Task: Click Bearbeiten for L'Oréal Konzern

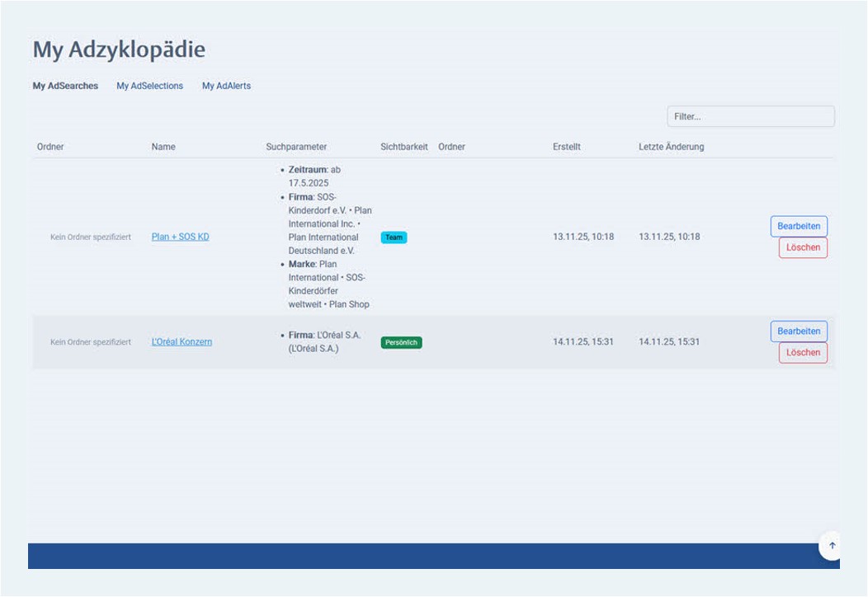Action: click(x=799, y=331)
